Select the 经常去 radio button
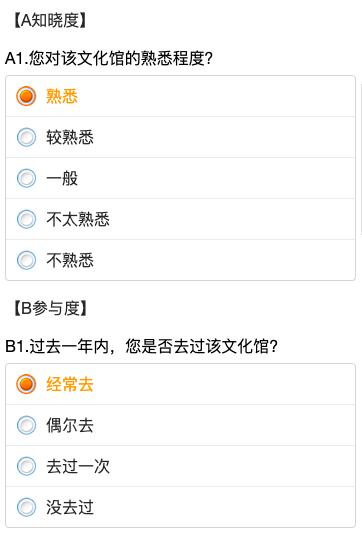 pos(26,384)
